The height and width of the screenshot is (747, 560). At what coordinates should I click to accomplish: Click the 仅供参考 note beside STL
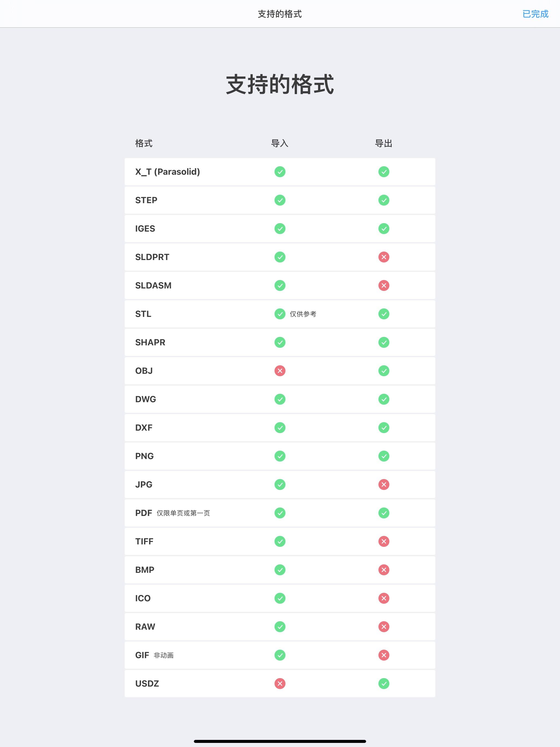click(x=303, y=314)
